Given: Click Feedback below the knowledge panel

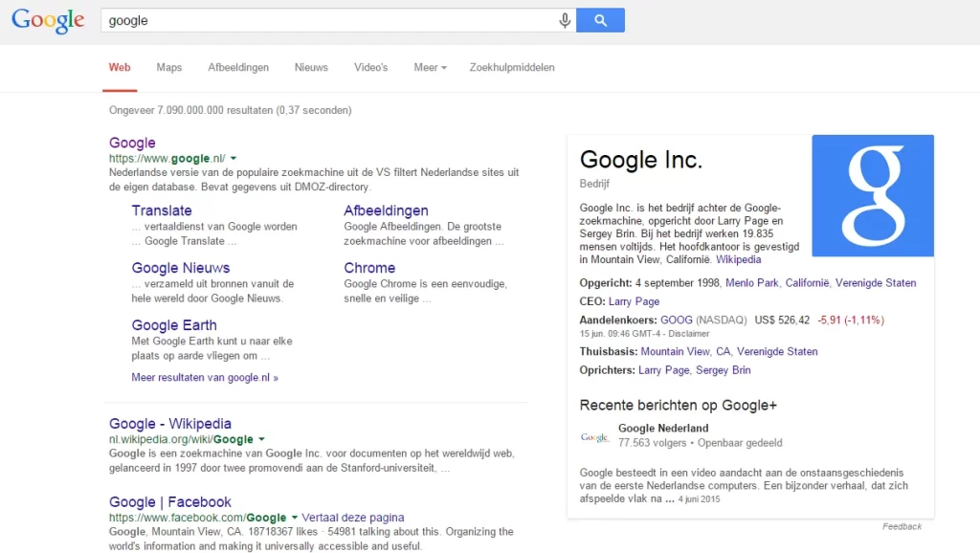Looking at the screenshot, I should pos(902,527).
